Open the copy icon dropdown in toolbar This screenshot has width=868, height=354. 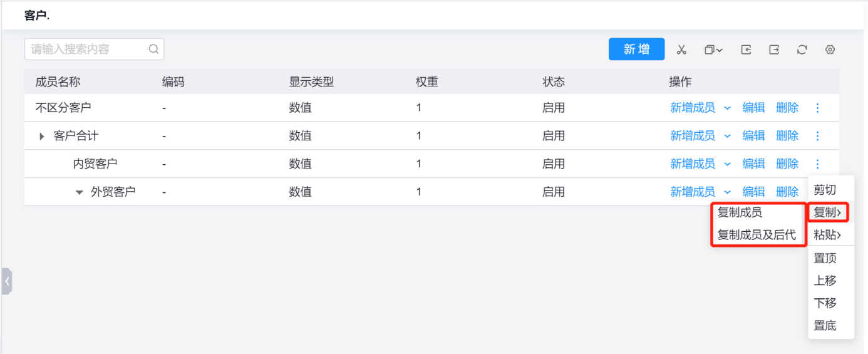click(713, 49)
